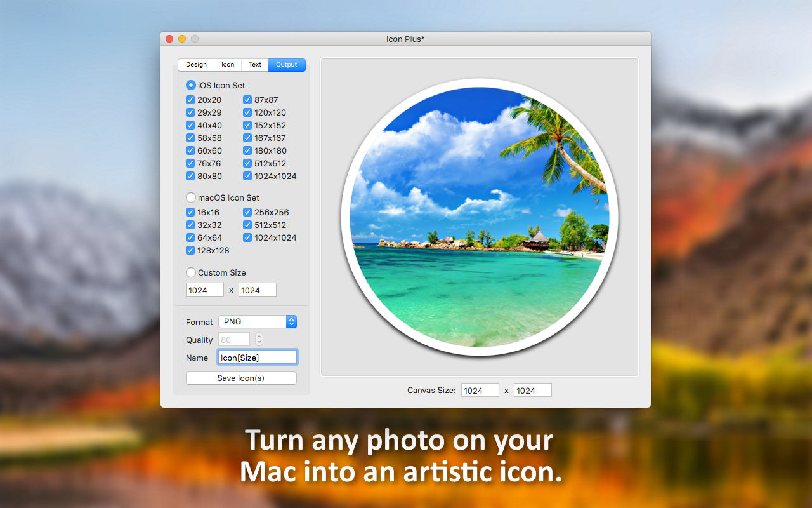The image size is (812, 508).
Task: Toggle the 180x180 size checkbox
Action: [247, 150]
